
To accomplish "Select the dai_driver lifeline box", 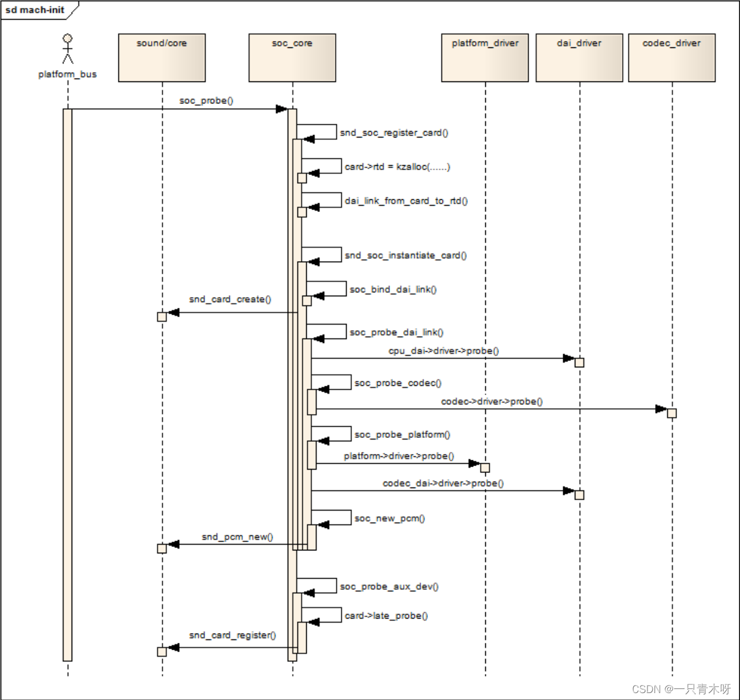I will tap(579, 57).
